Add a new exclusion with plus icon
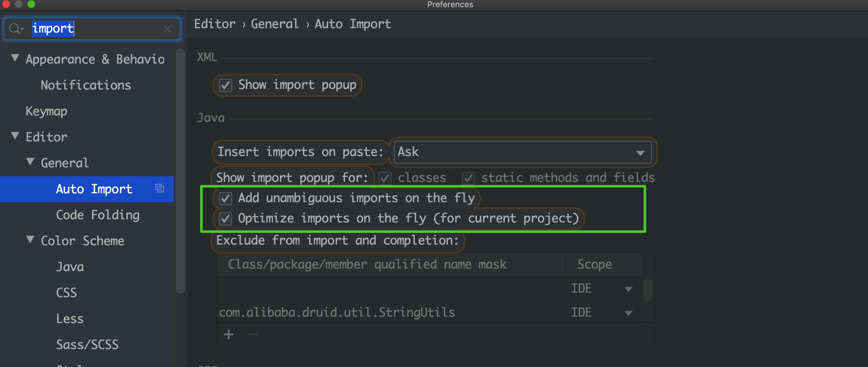The image size is (868, 367). 229,334
